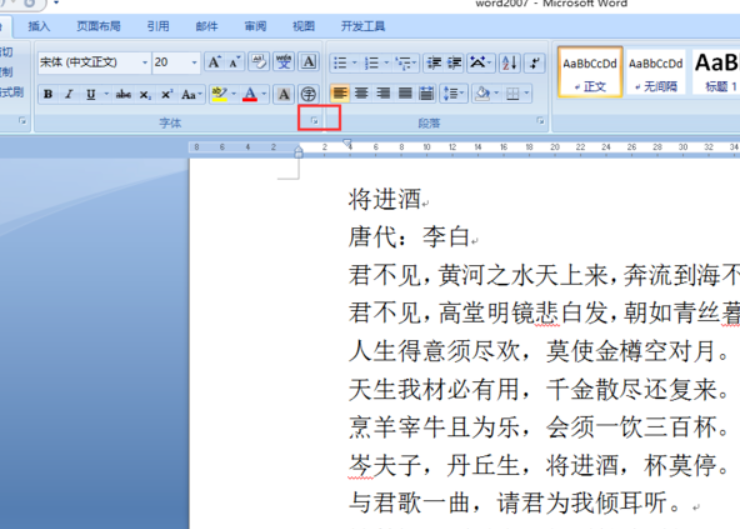Apply bullet list formatting

point(340,63)
